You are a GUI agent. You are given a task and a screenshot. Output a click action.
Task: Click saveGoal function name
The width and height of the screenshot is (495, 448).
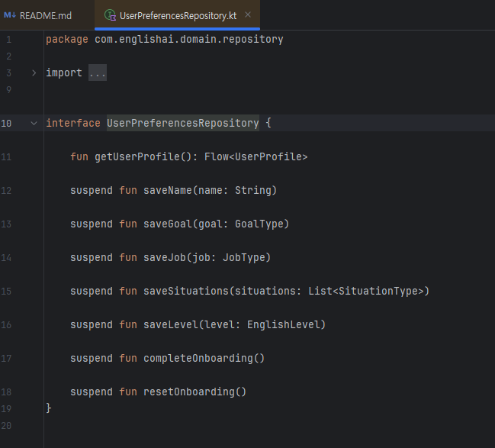click(x=168, y=224)
